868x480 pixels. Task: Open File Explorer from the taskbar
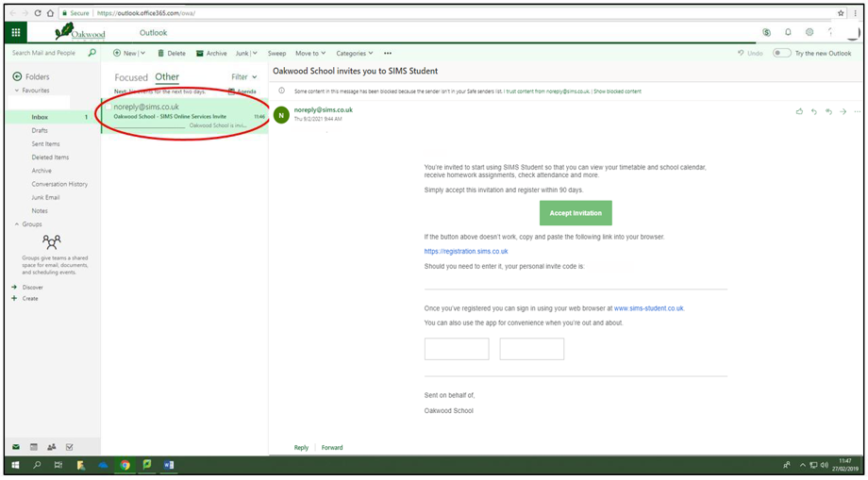[x=81, y=465]
